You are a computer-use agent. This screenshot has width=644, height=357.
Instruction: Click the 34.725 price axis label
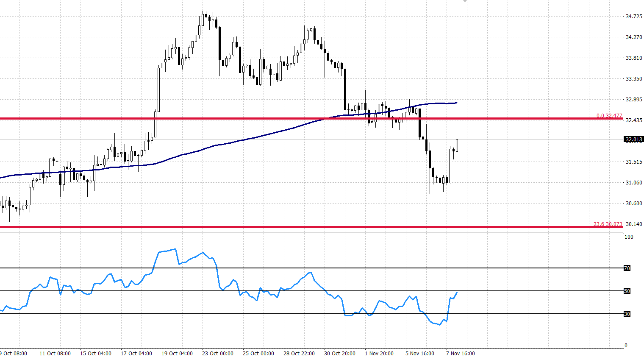(x=634, y=17)
